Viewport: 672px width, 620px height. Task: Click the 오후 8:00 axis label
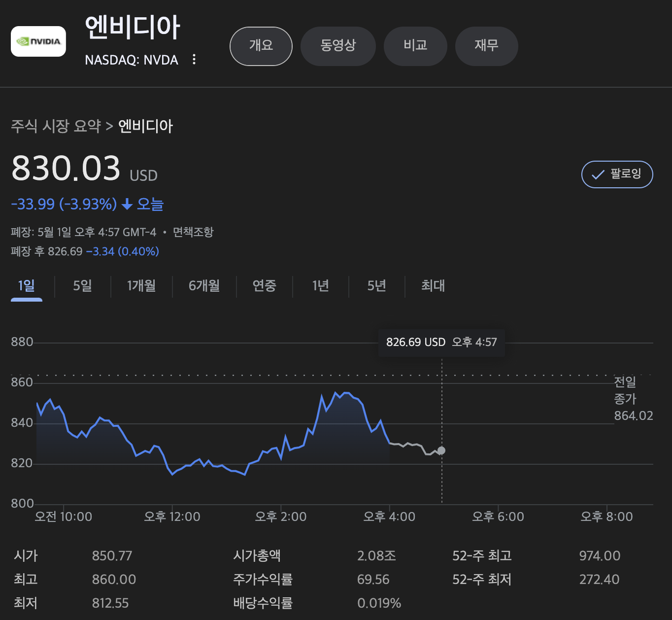click(606, 517)
